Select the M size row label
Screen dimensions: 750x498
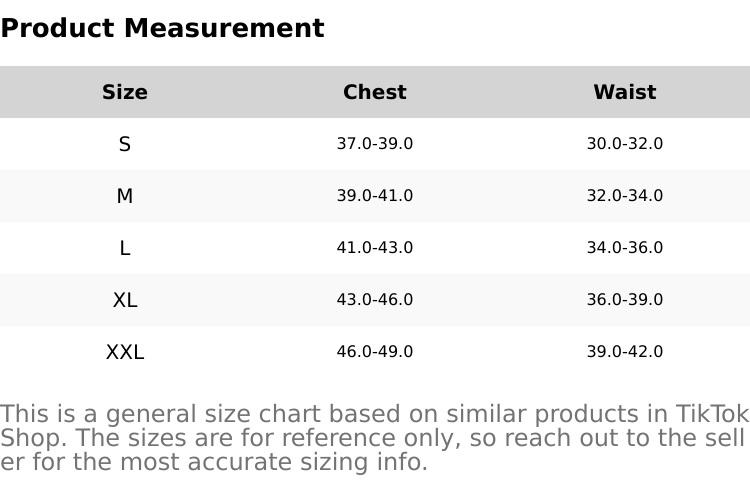(x=125, y=196)
